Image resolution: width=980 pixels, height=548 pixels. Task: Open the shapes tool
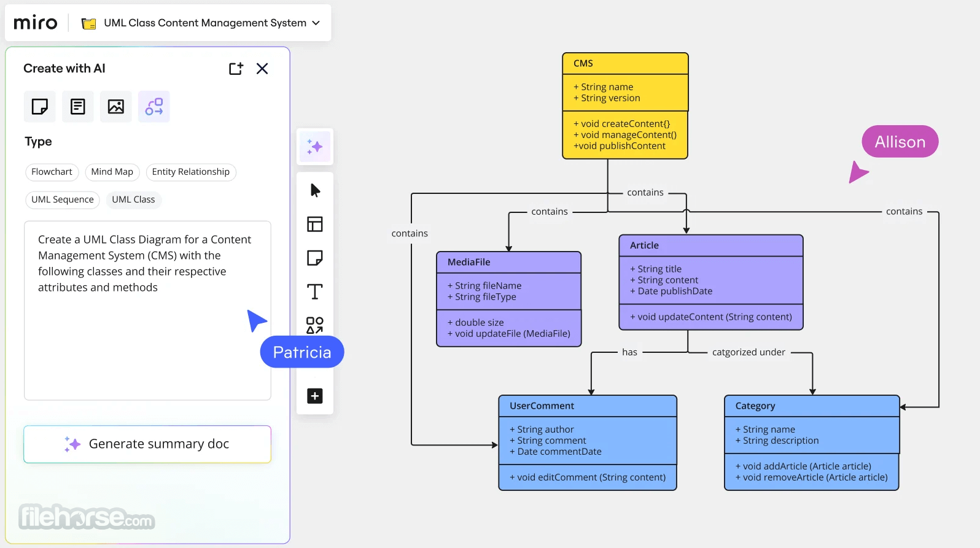coord(315,325)
